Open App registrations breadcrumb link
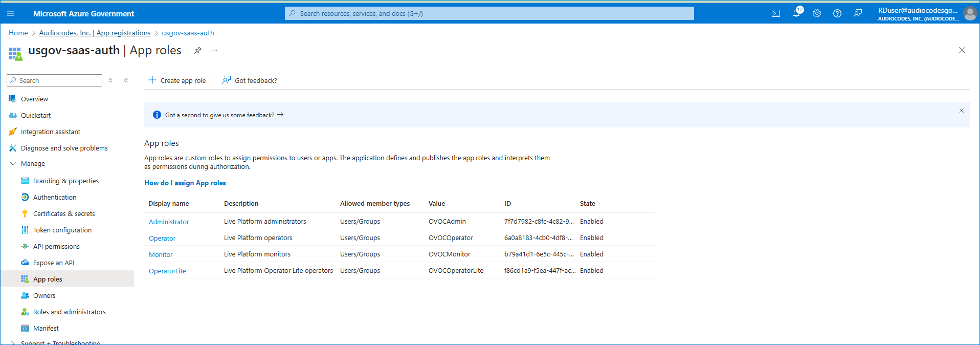 pos(95,33)
